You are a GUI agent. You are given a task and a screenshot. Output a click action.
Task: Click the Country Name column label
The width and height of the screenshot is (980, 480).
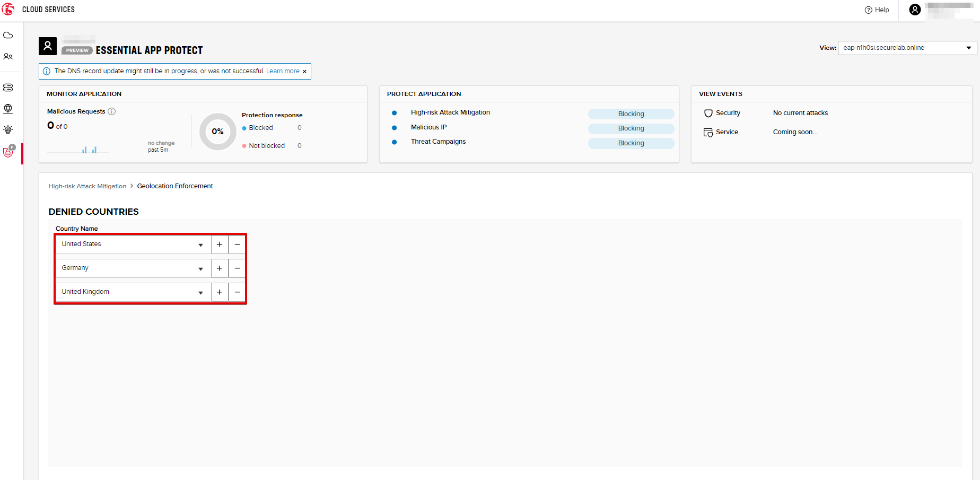tap(76, 229)
